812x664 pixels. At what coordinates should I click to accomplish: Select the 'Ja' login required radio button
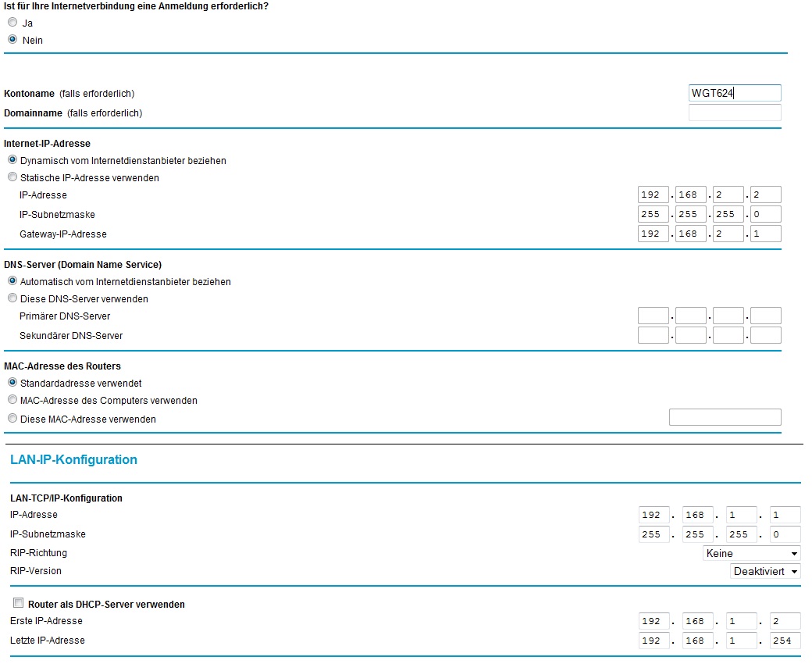click(x=12, y=23)
